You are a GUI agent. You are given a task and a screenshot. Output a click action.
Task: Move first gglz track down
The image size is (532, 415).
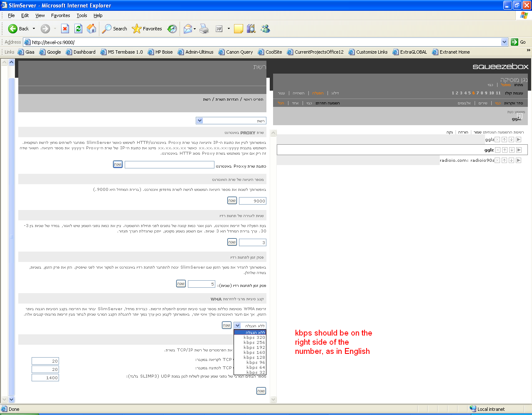pos(511,140)
